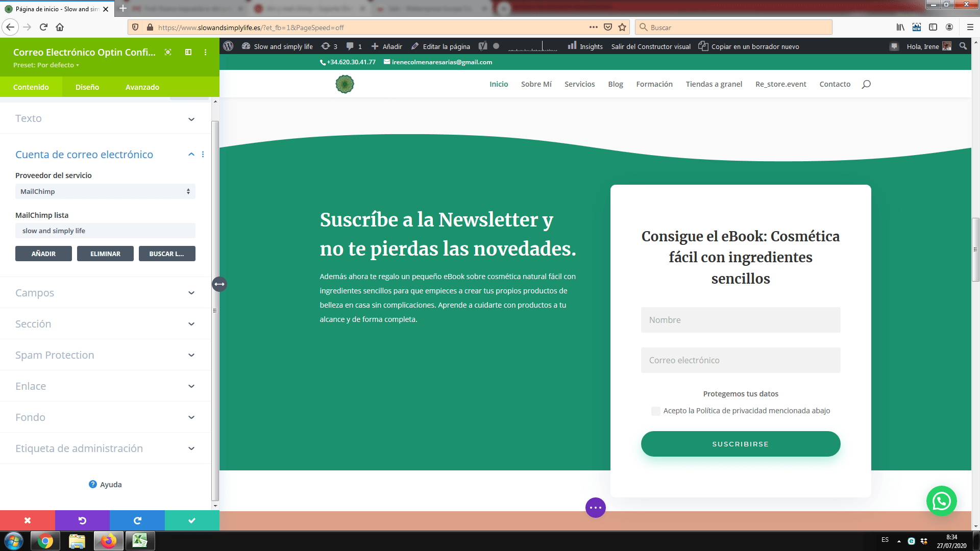Click the browser back arrow
980x551 pixels.
pos(10,27)
